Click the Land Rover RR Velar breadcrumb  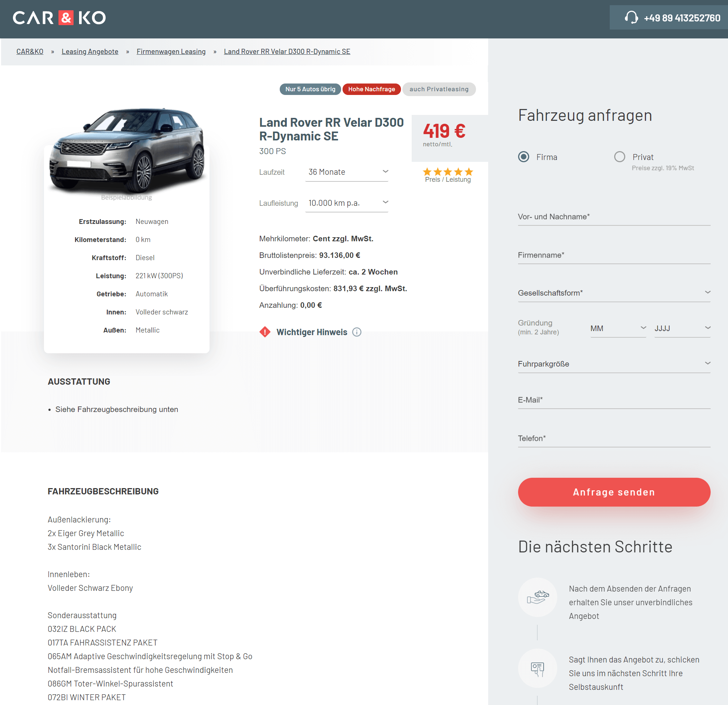point(287,52)
